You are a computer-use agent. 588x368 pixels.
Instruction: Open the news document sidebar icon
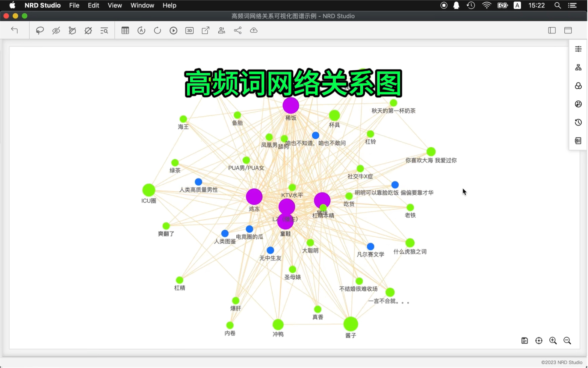pyautogui.click(x=578, y=141)
